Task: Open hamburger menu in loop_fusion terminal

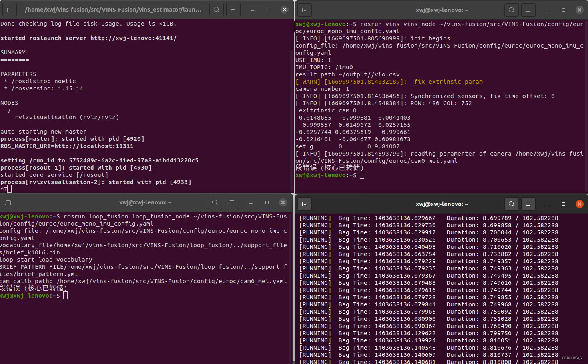Action: point(232,202)
